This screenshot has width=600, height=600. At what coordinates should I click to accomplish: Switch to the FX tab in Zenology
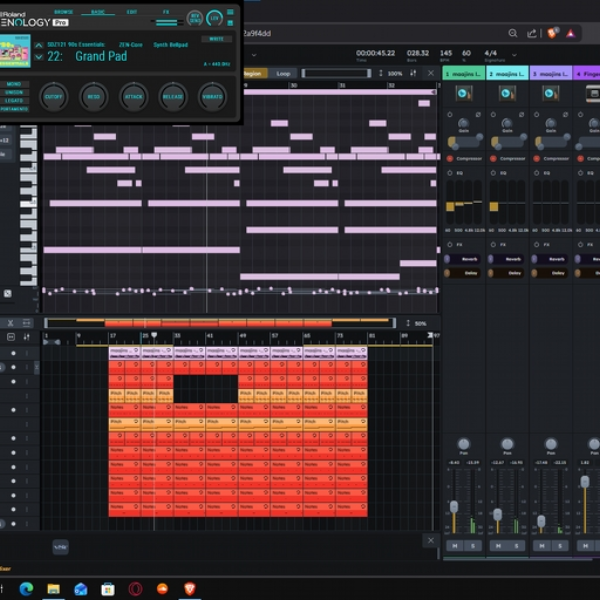[x=166, y=12]
